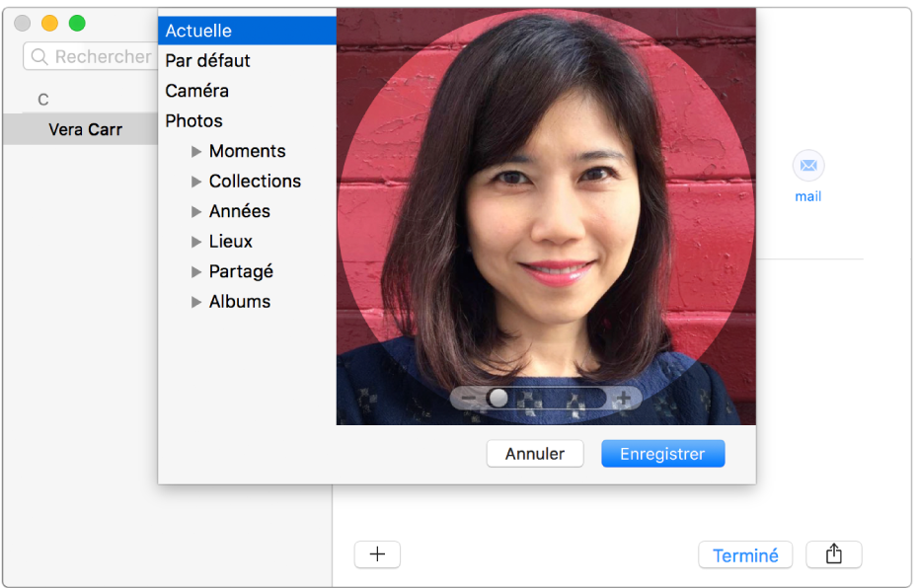Switch to the Caméra photo source
The image size is (919, 588).
click(x=194, y=90)
